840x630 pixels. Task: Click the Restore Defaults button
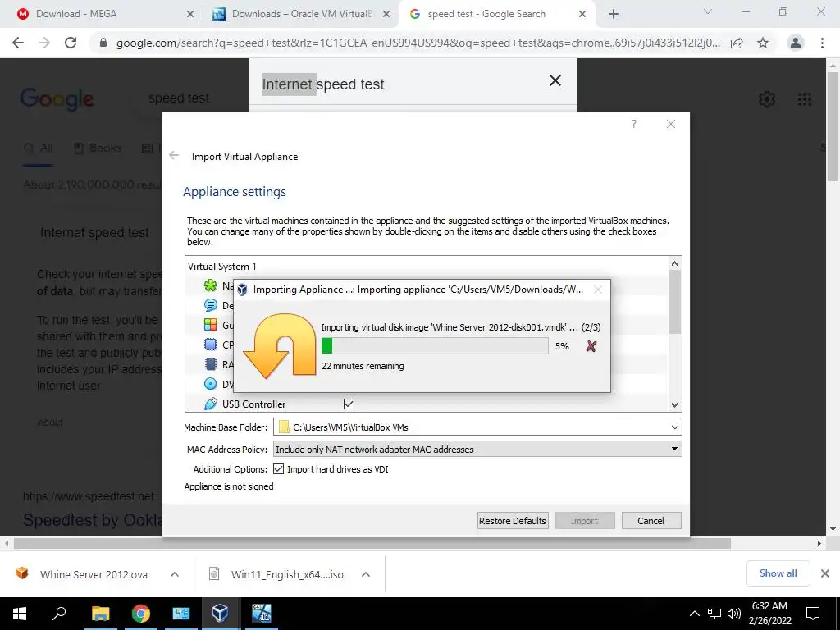click(513, 520)
